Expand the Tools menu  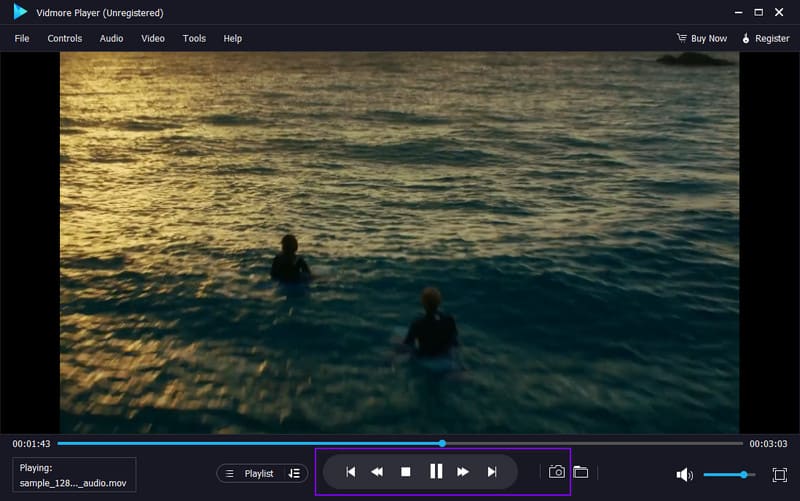click(194, 38)
